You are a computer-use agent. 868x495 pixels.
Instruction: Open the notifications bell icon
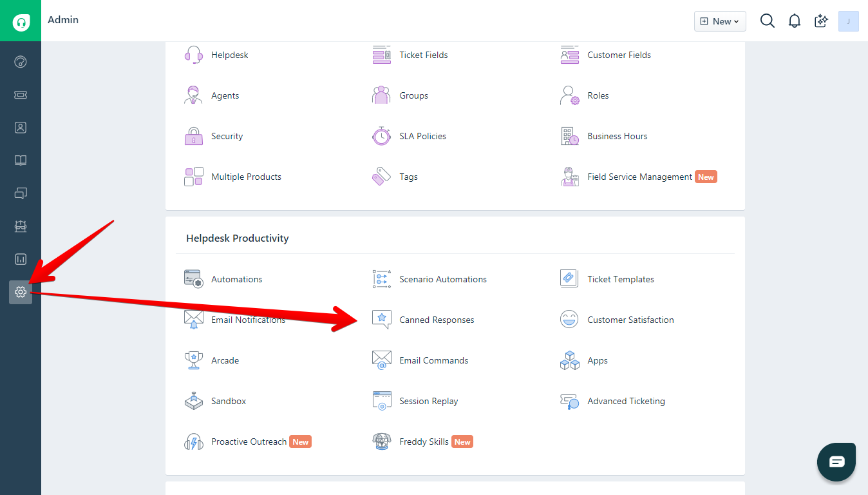point(795,21)
